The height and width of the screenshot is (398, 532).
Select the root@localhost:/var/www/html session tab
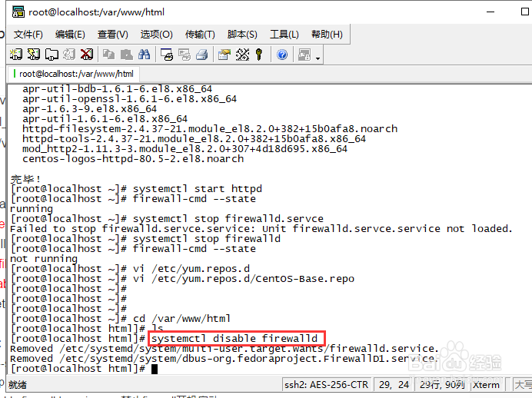[x=73, y=74]
